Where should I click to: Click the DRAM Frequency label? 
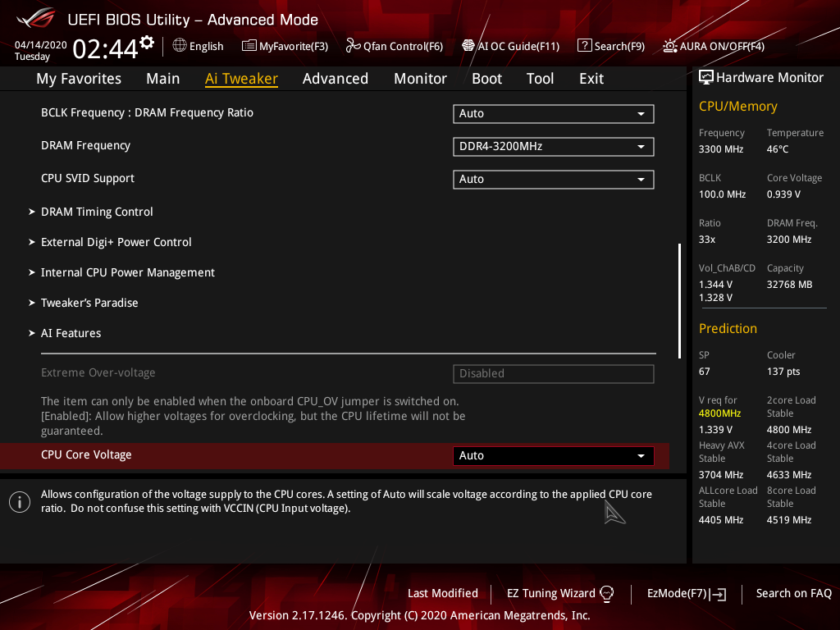point(85,146)
